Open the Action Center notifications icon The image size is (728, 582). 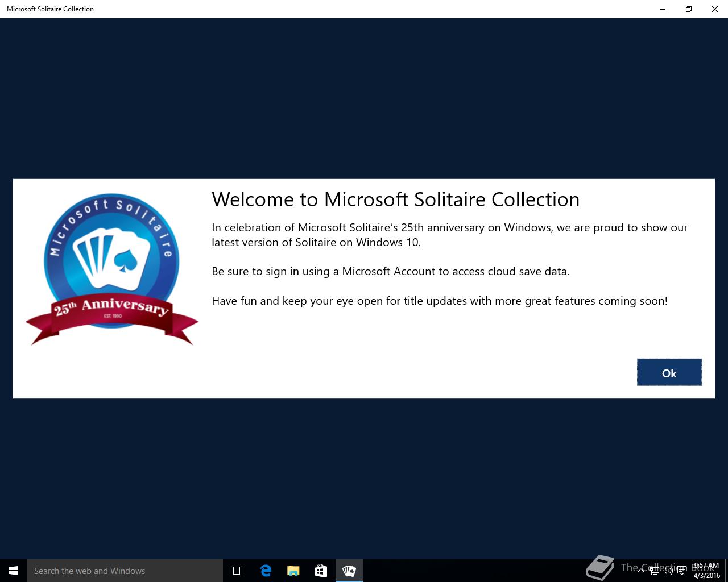(682, 571)
